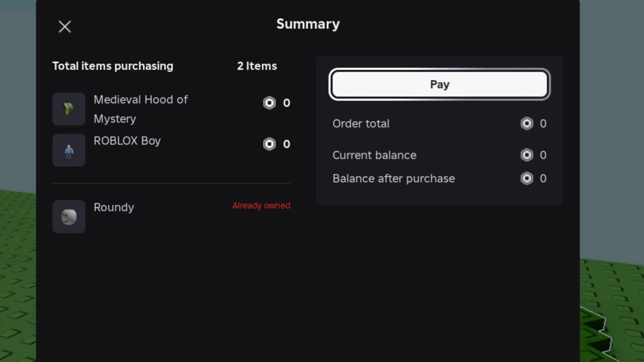Screen dimensions: 644x362
Task: Select the Medieval Hood of Mystery thumbnail
Action: (69, 109)
